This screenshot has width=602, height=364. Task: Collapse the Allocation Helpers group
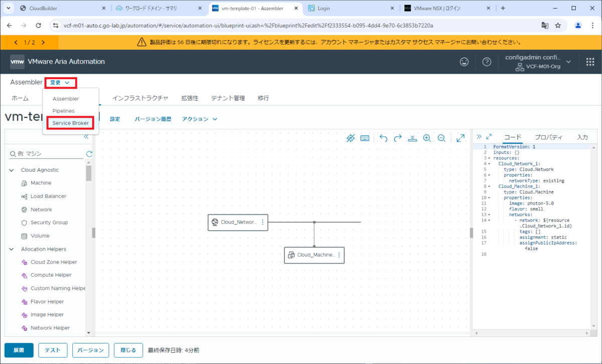click(x=12, y=249)
